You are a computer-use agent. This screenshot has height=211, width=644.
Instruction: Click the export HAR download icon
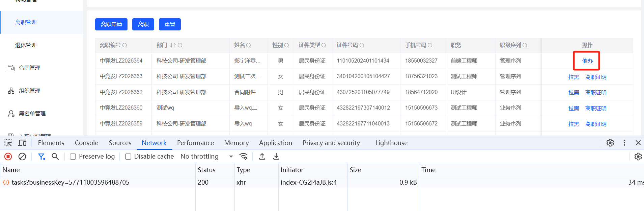click(276, 157)
